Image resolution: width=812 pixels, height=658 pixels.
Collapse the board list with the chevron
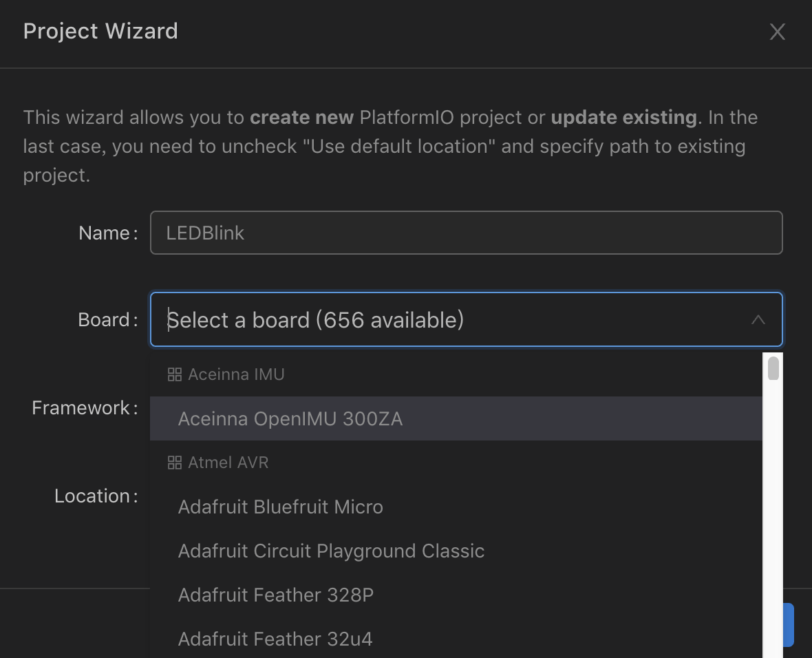coord(758,319)
